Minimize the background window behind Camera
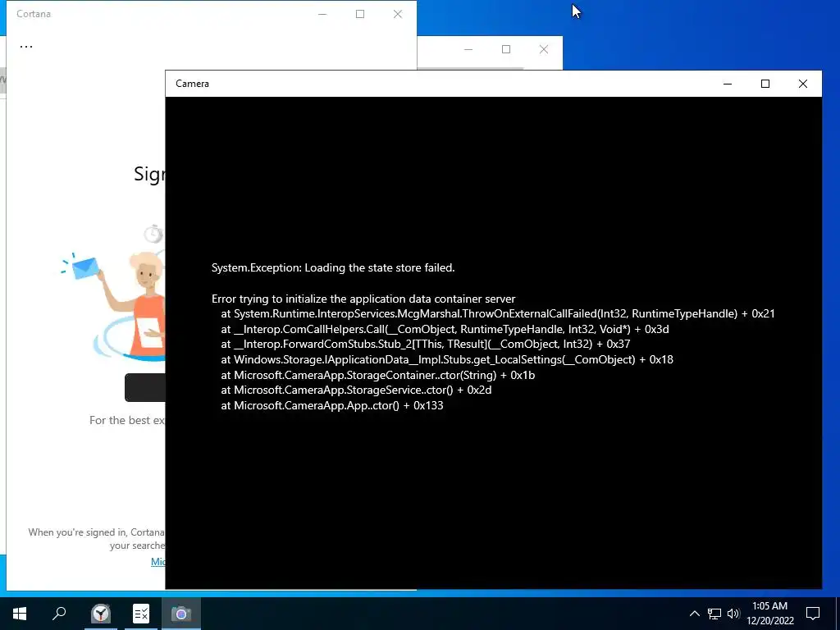The image size is (840, 630). pyautogui.click(x=468, y=49)
